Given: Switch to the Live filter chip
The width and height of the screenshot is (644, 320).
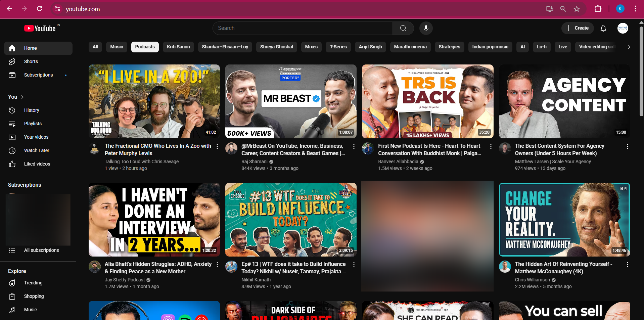Looking at the screenshot, I should [x=562, y=47].
